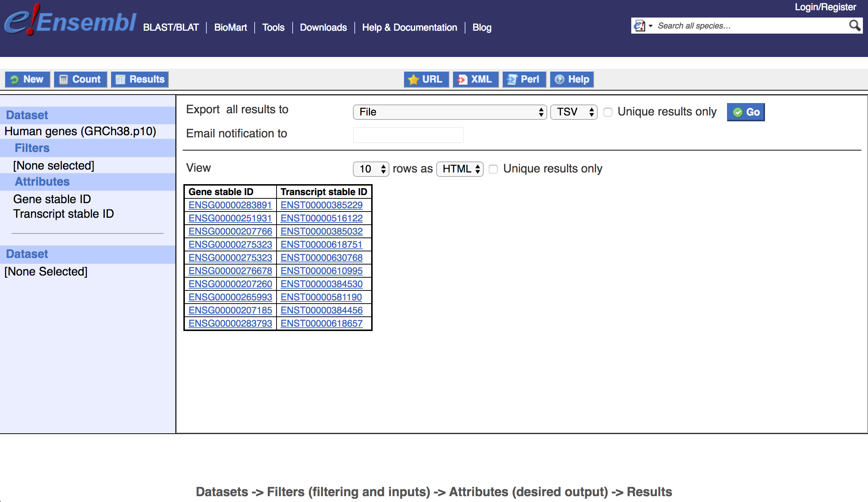Viewport: 868px width, 502px height.
Task: Open transcript link ENST00000385229
Action: click(321, 205)
